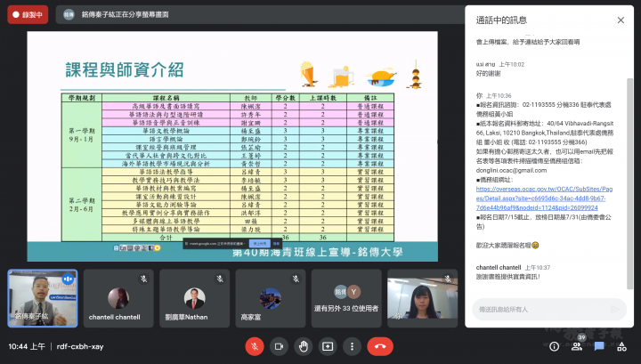Select your own camera tile

[x=422, y=298]
